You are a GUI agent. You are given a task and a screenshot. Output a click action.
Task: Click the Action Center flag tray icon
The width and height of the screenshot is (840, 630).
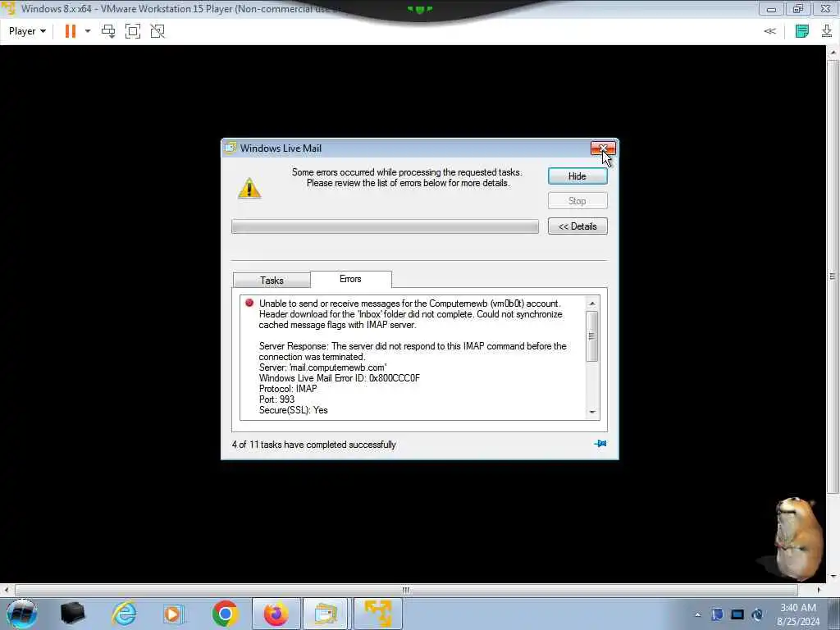[x=717, y=614]
